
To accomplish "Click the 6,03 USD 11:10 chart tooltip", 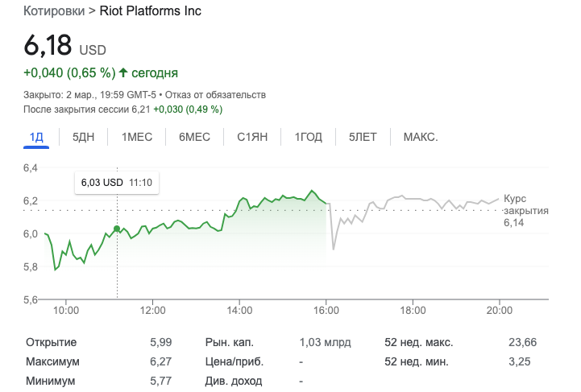I will click(117, 183).
